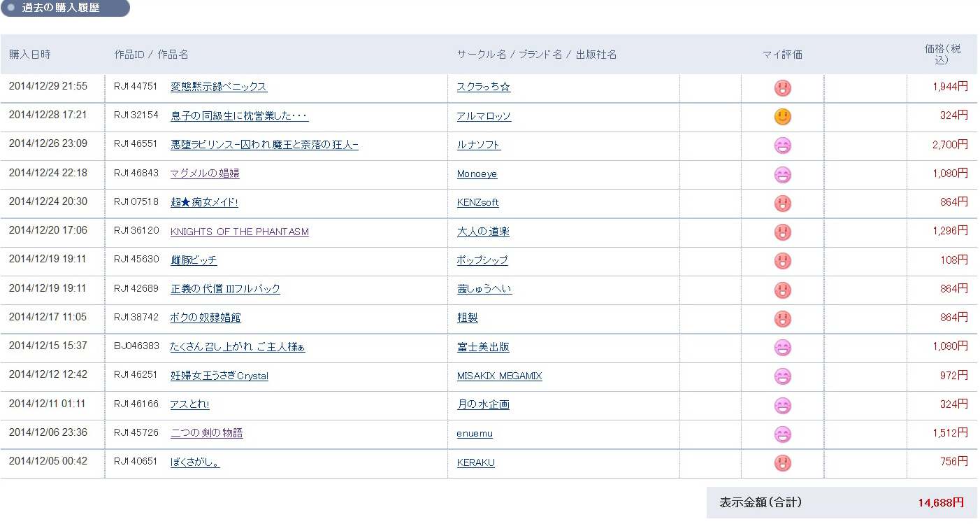
Task: Click the rating icon for RJ138742
Action: [x=783, y=319]
